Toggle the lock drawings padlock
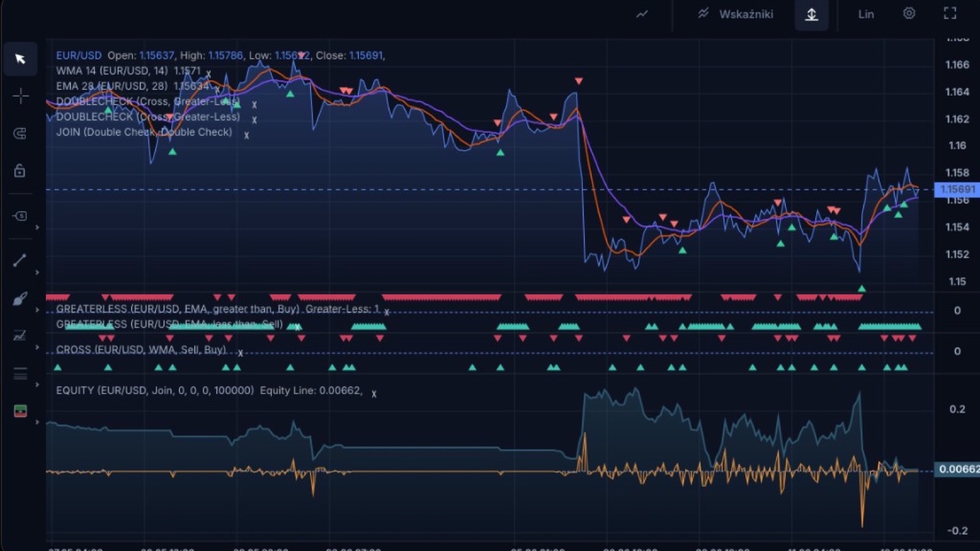Viewport: 980px width, 551px height. (20, 170)
